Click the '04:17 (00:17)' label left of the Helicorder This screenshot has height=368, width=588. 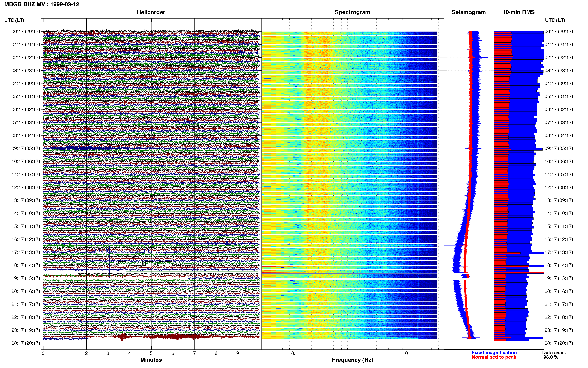[26, 83]
